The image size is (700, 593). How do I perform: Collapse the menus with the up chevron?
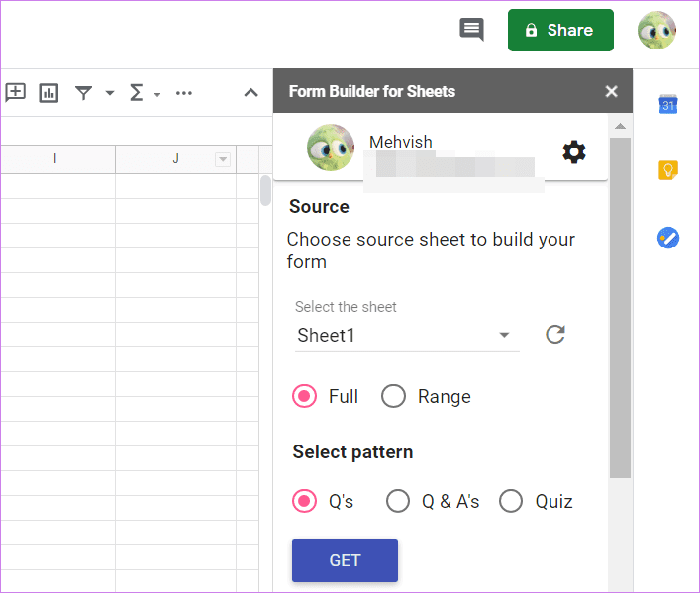point(250,93)
